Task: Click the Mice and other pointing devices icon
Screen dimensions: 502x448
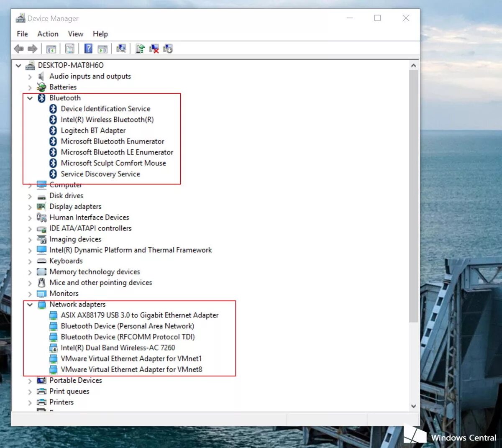Action: pos(41,283)
